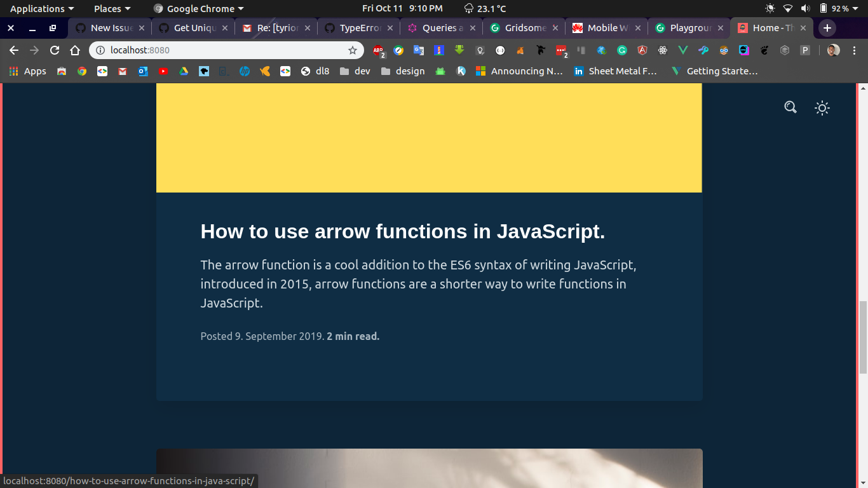
Task: Toggle the site's light/dark theme
Action: point(822,107)
